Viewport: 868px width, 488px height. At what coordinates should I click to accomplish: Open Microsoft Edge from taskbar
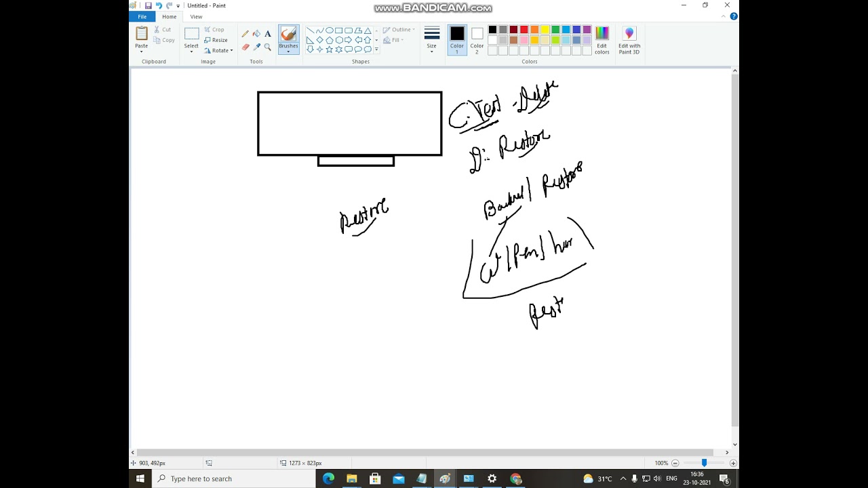click(329, 479)
